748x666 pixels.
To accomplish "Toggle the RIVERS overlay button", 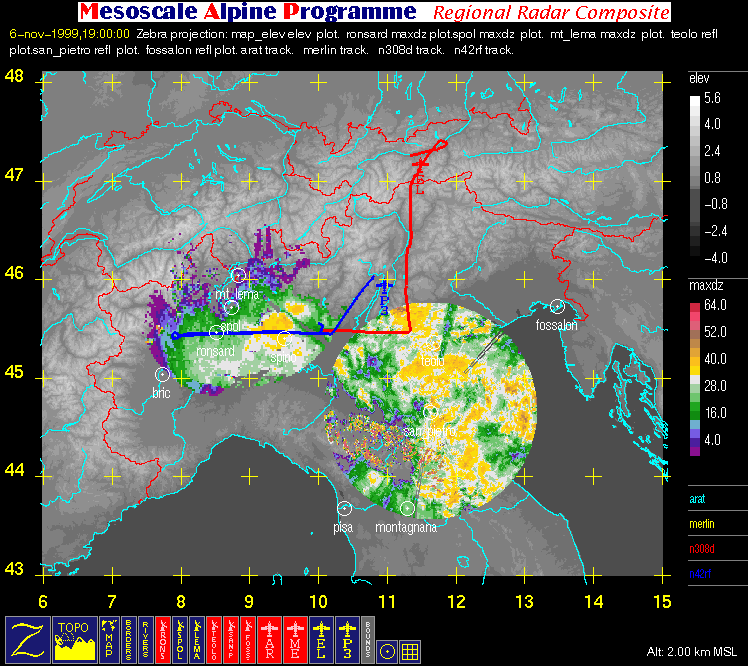I will tap(145, 639).
